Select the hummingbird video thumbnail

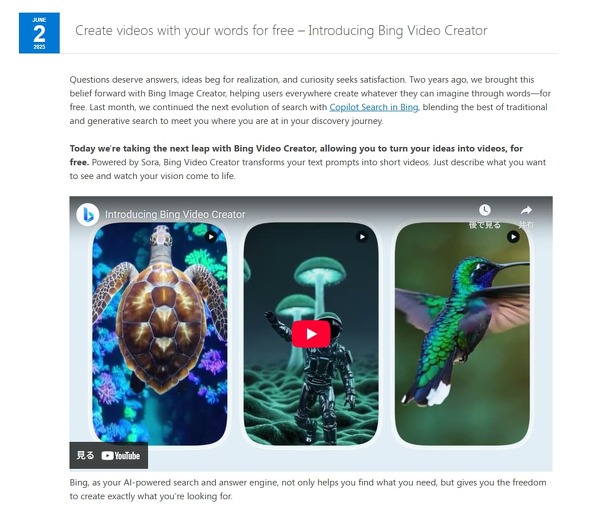[462, 334]
